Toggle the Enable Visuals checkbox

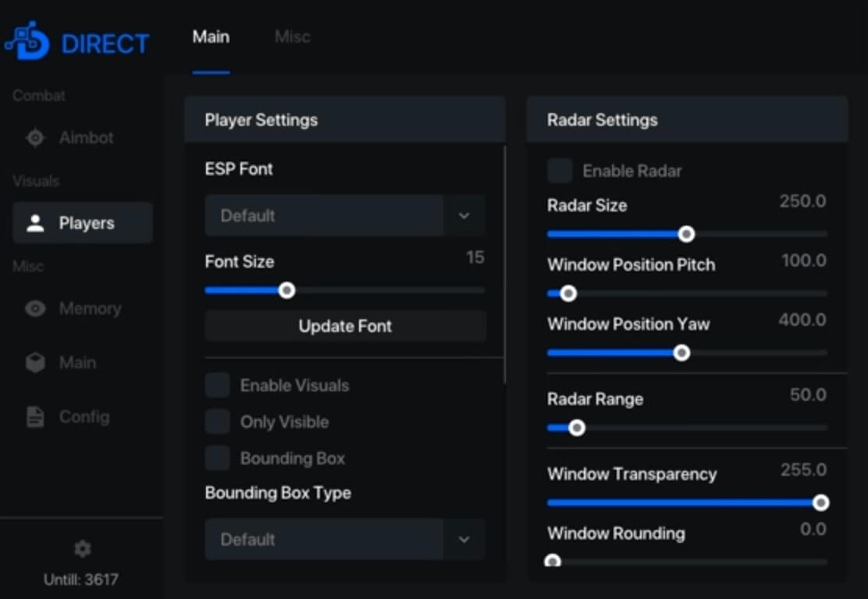(217, 385)
